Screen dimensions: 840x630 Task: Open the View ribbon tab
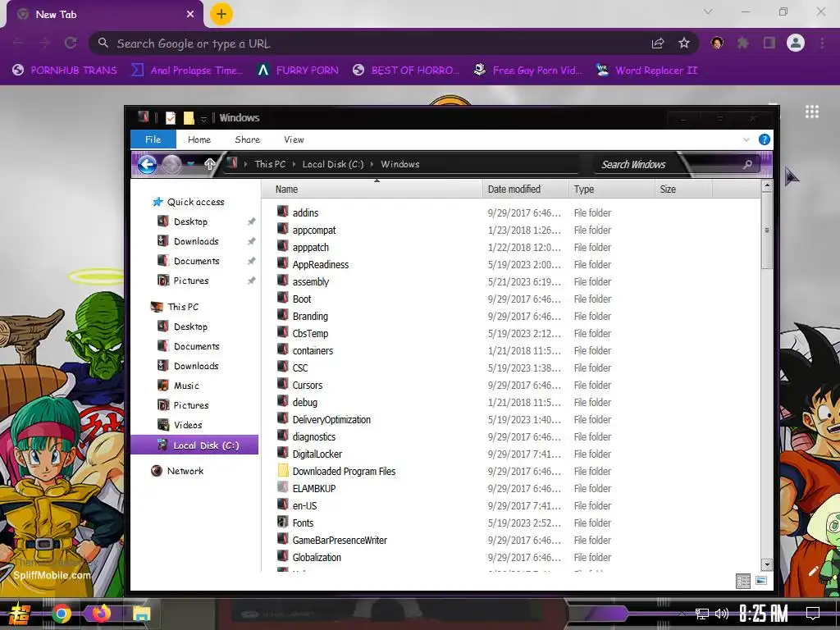pyautogui.click(x=294, y=139)
